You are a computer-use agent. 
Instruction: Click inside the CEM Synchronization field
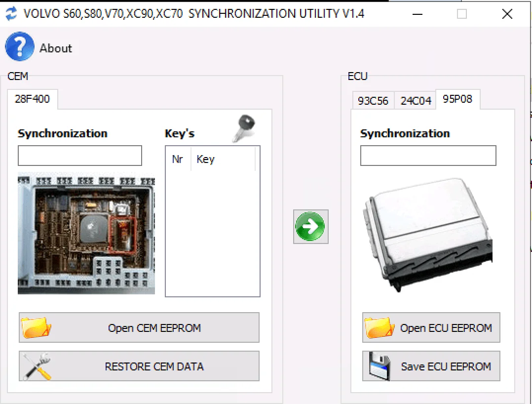point(79,155)
